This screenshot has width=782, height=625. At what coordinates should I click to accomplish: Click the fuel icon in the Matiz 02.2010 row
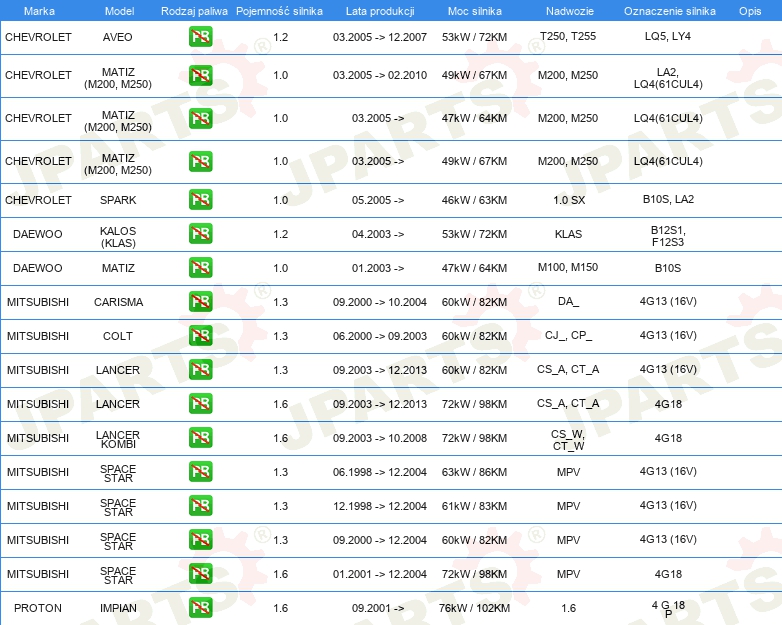tap(200, 75)
